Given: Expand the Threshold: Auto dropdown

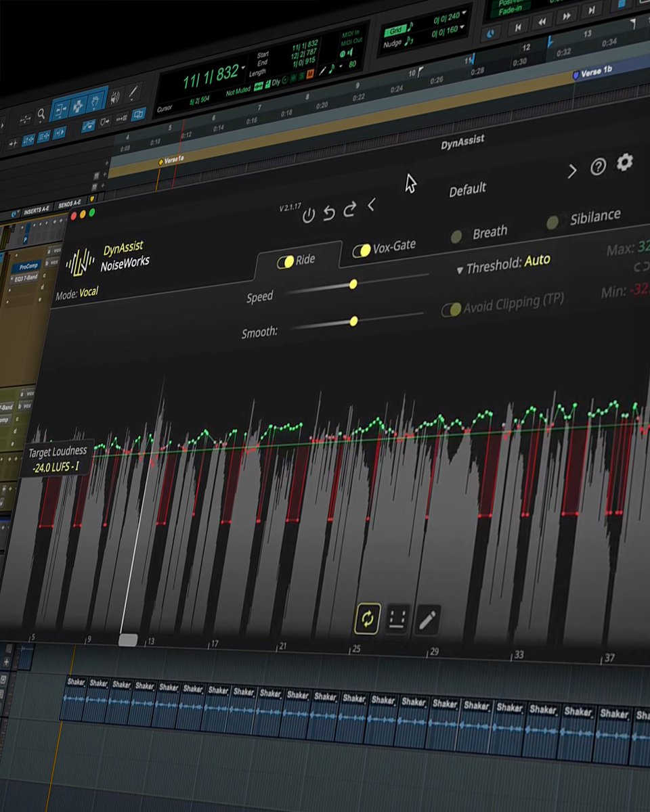Looking at the screenshot, I should pos(504,265).
